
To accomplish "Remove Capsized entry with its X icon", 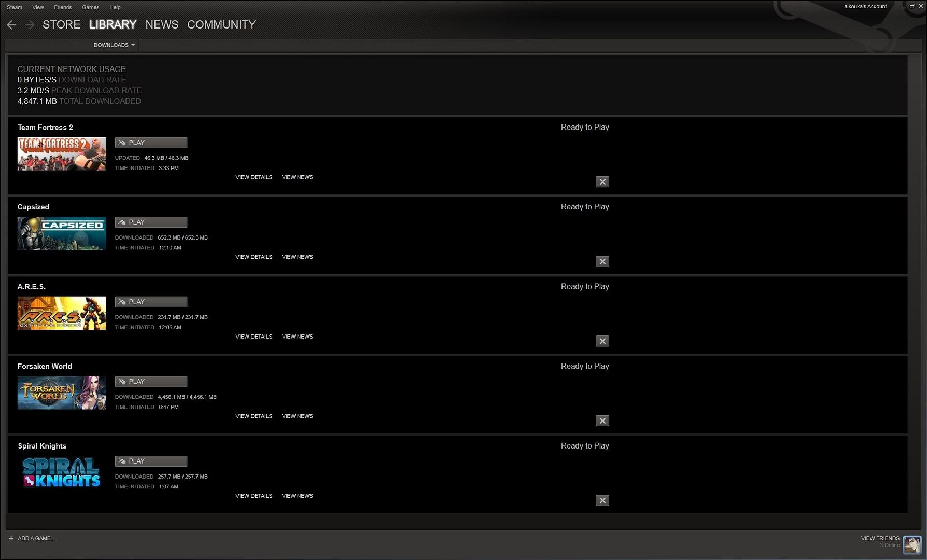I will (x=602, y=262).
